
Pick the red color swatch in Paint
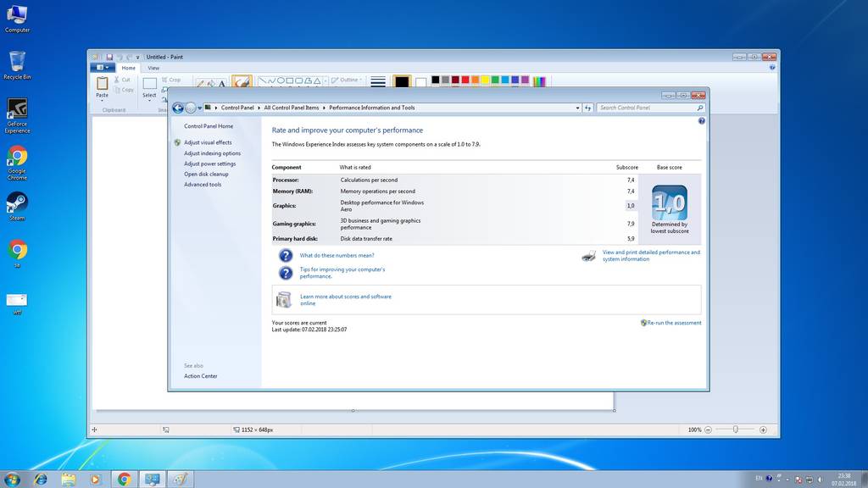point(465,80)
